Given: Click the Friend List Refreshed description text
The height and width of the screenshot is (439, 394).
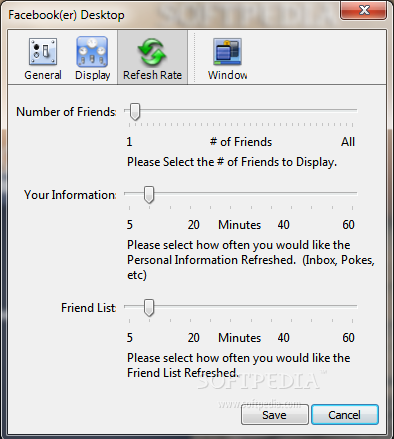Looking at the screenshot, I should (239, 365).
